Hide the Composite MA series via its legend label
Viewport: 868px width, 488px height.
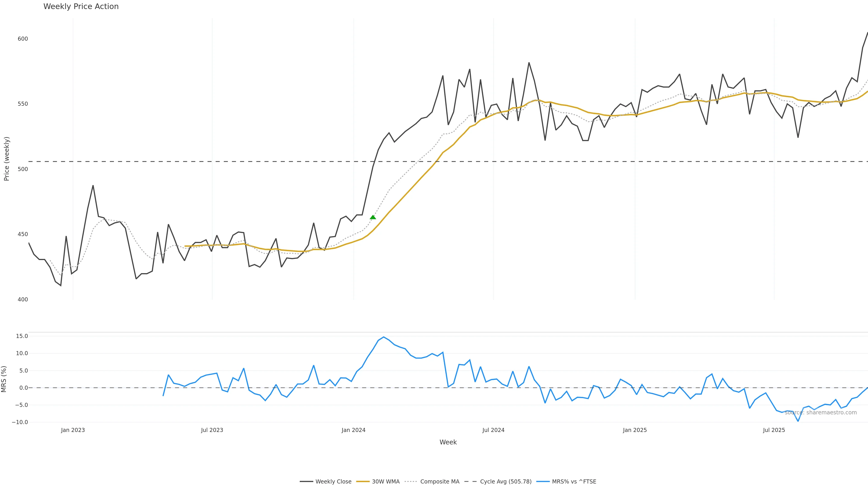click(440, 482)
